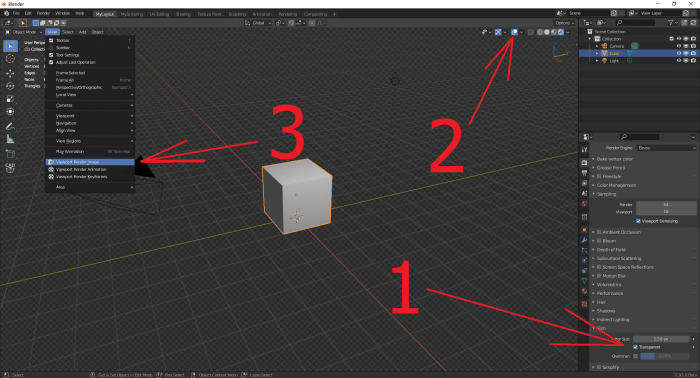The width and height of the screenshot is (700, 378).
Task: Adjust the Overscan percentage slider
Action: [665, 356]
